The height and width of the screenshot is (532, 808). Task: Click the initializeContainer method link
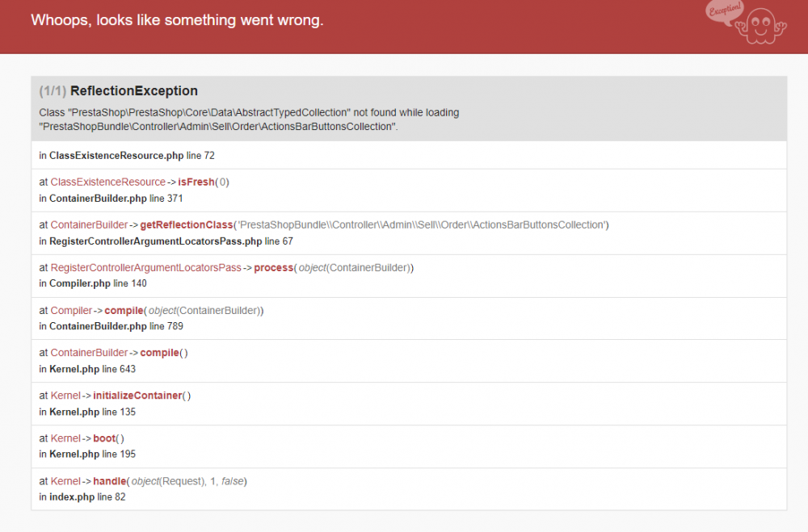[x=139, y=395]
